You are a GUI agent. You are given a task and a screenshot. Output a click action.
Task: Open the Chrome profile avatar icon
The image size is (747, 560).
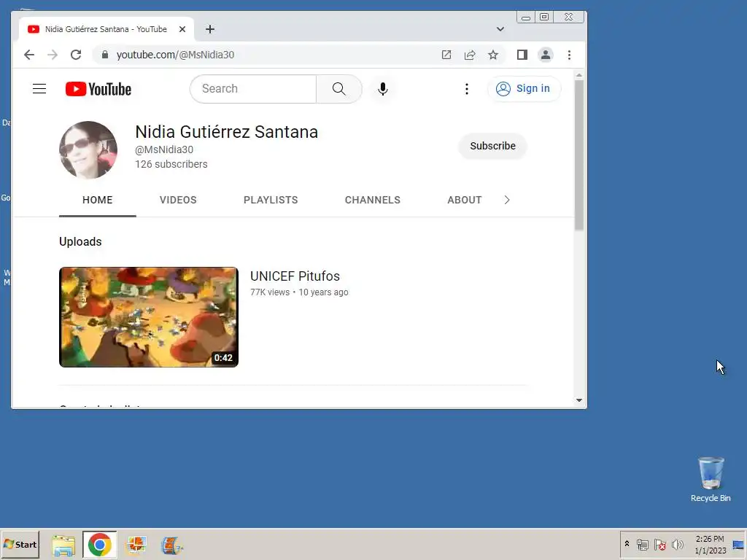[546, 55]
